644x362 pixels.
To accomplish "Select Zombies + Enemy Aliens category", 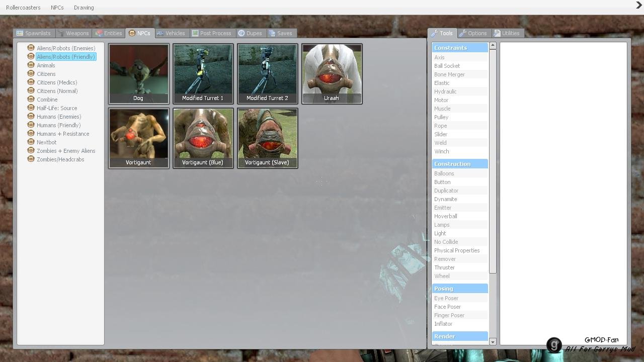I will coord(65,151).
